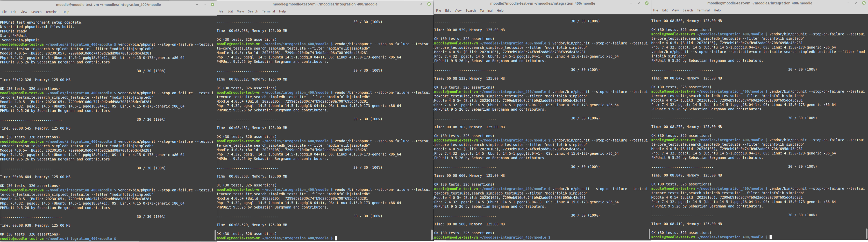
Task: Close the third terminal window
Action: pos(647,3)
